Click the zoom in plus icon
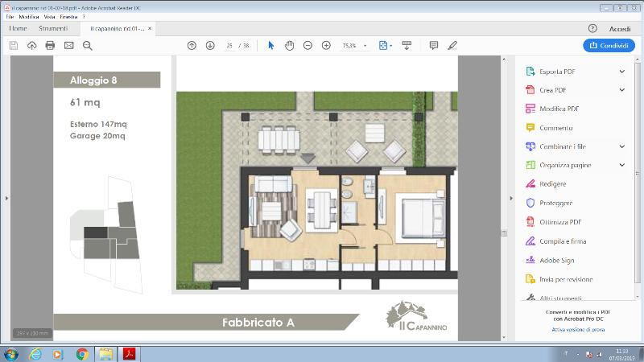 click(326, 46)
